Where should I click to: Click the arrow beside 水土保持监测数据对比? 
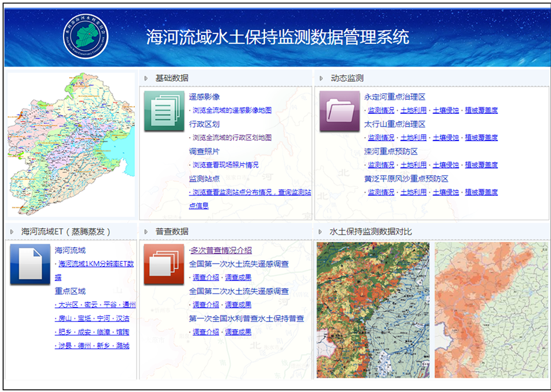321,232
